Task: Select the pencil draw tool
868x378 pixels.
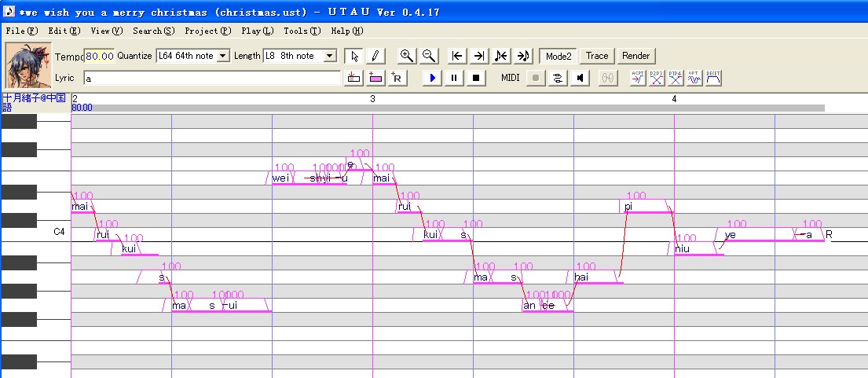Action: 375,56
